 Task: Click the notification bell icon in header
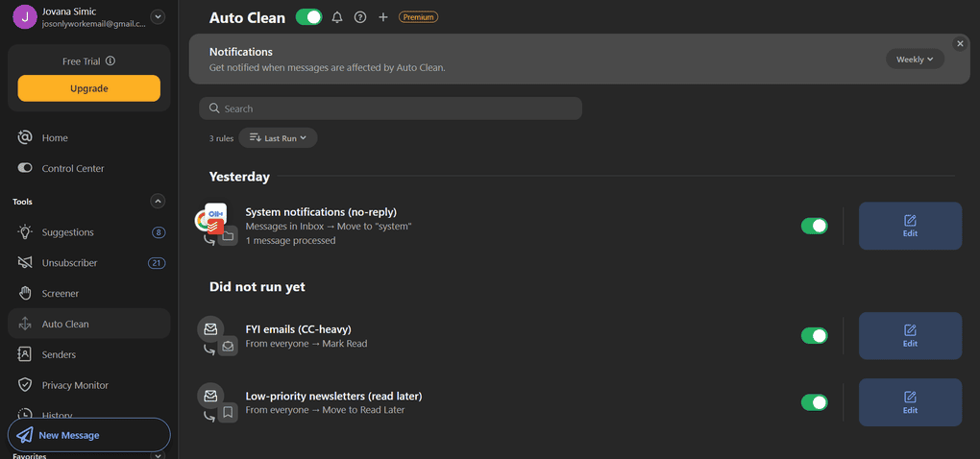point(337,17)
